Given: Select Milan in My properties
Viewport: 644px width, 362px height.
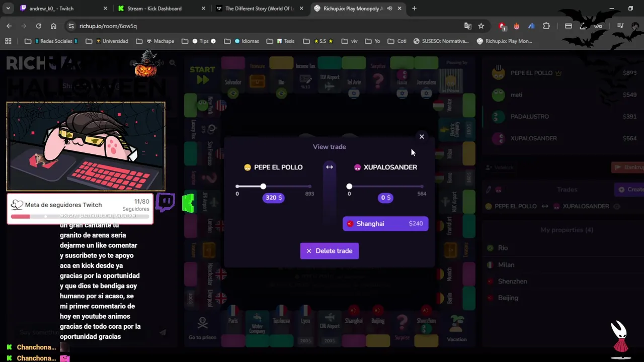Looking at the screenshot, I should pyautogui.click(x=561, y=264).
